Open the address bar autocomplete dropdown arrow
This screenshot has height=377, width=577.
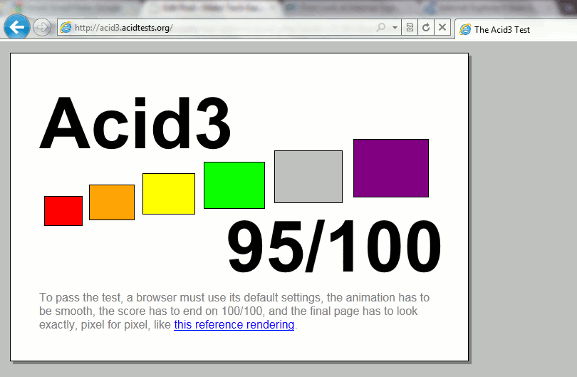pyautogui.click(x=395, y=28)
